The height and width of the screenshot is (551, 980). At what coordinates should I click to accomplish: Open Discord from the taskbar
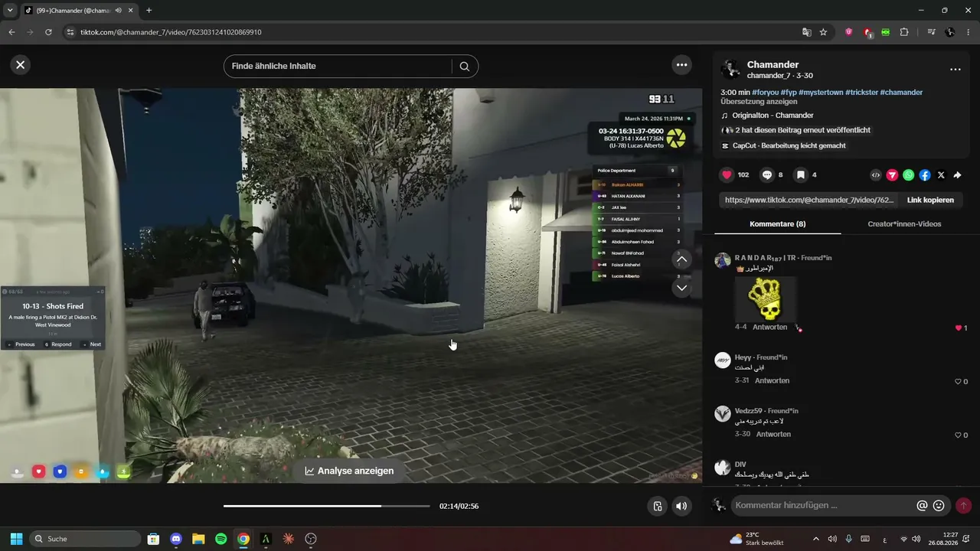click(175, 539)
